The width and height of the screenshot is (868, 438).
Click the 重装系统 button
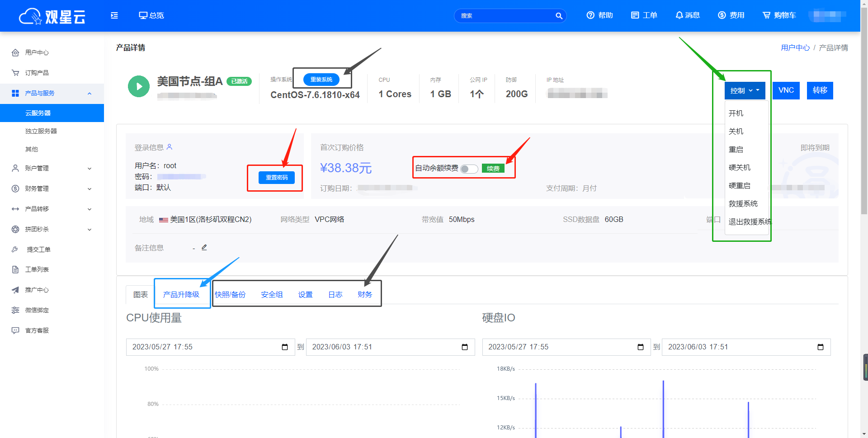[x=321, y=80]
